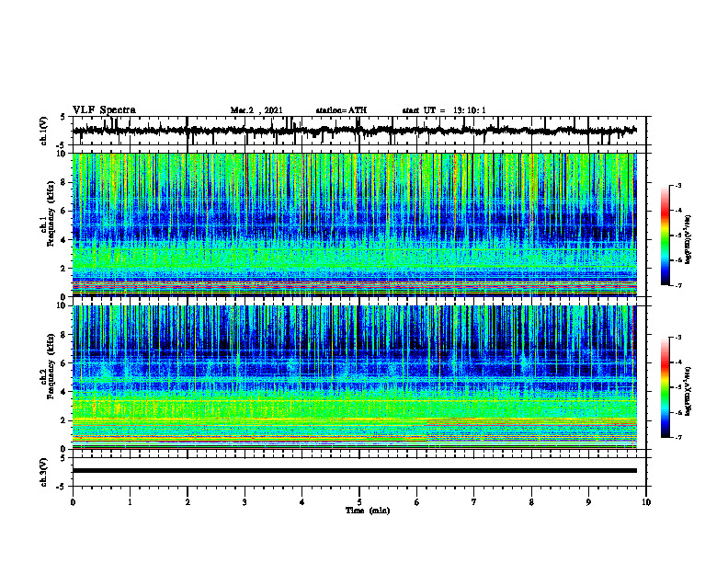
Task: Click the "3" tick label on Time axis
Action: tap(245, 502)
